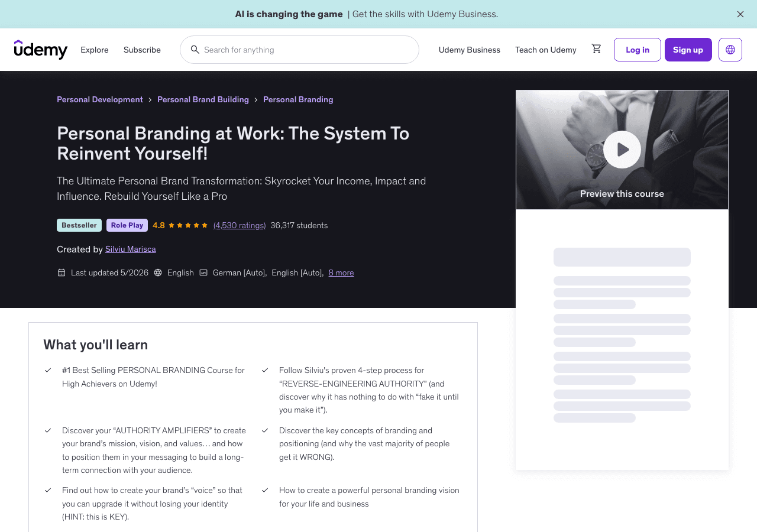Open the 4,530 ratings link
Viewport: 757px width, 532px height.
click(x=240, y=225)
